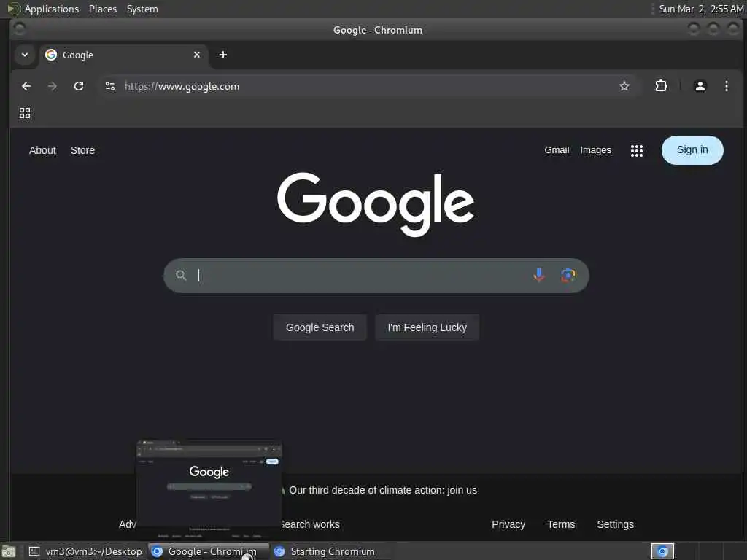Open the Store link

coord(82,150)
